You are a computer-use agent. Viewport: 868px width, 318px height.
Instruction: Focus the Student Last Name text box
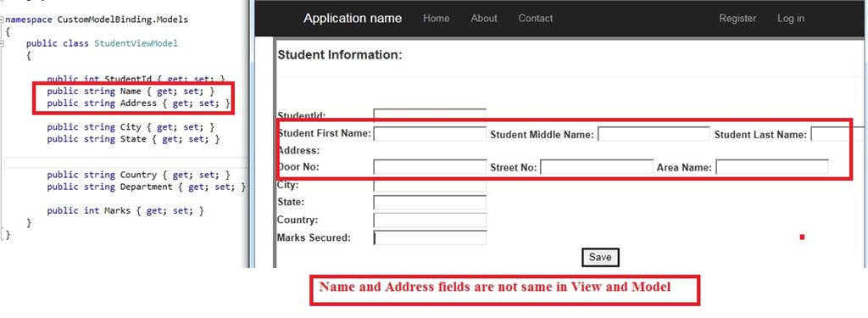click(x=838, y=134)
